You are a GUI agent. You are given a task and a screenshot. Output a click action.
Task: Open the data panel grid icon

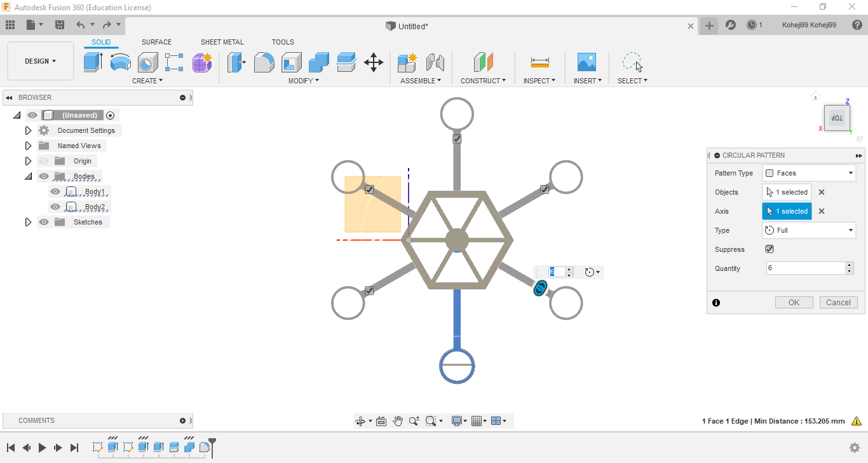coord(10,25)
